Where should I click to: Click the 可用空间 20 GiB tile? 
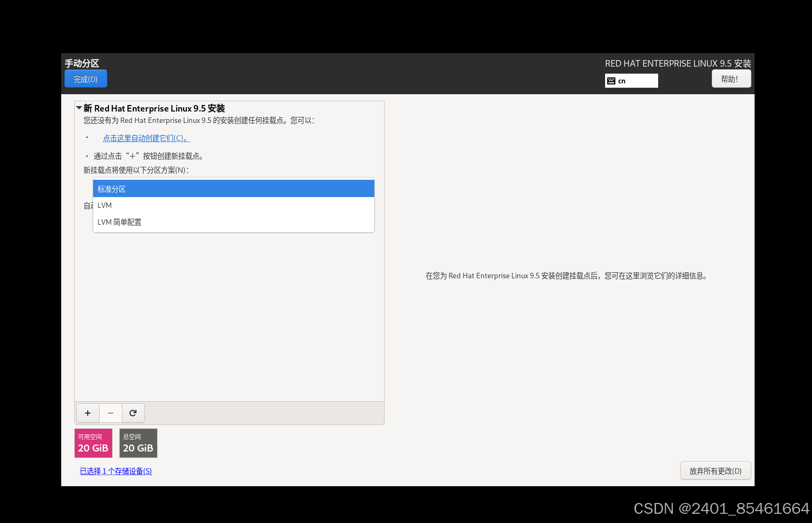tap(93, 443)
